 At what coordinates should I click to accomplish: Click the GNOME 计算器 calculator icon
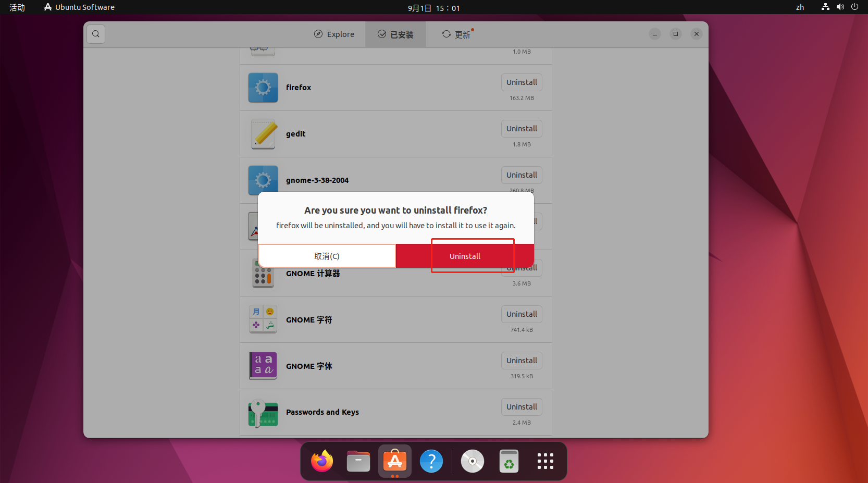[x=263, y=274]
